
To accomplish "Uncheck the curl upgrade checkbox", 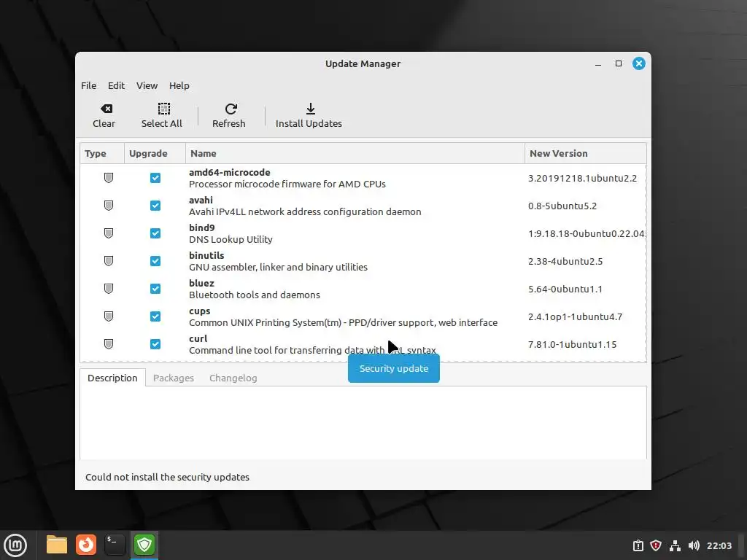I will pos(155,344).
